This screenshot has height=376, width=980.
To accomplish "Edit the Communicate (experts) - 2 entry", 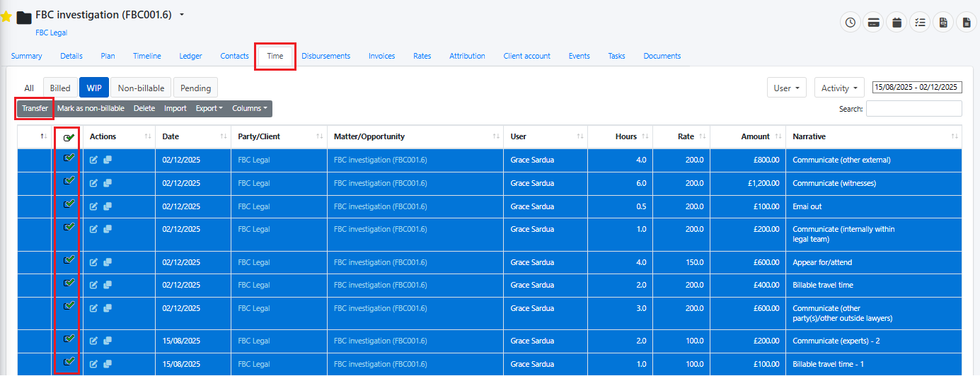I will tap(94, 341).
